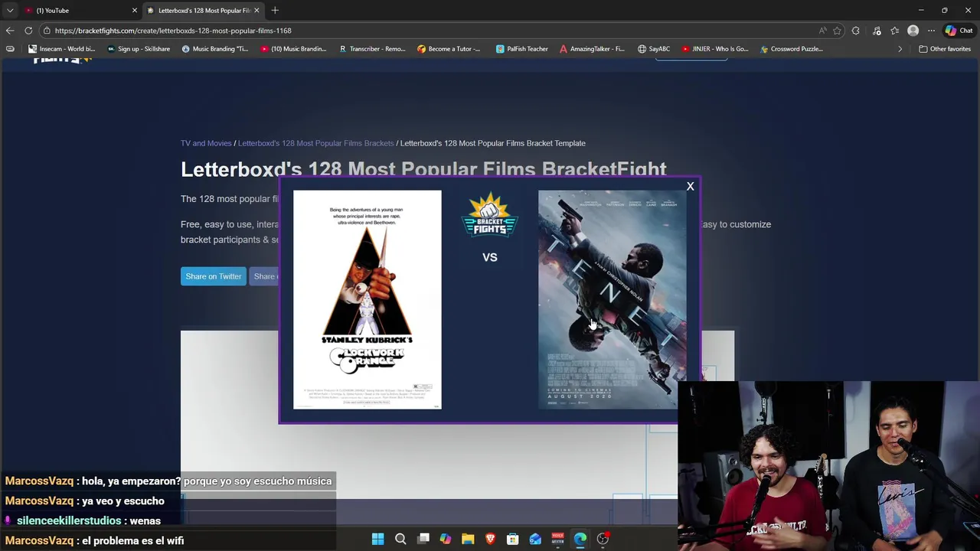
Task: Open Task View on the taskbar
Action: (x=423, y=539)
